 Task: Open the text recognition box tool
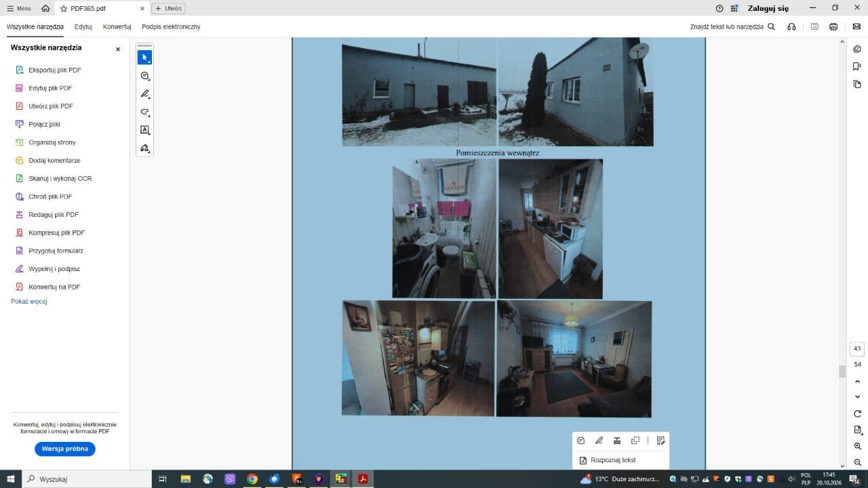(x=144, y=130)
